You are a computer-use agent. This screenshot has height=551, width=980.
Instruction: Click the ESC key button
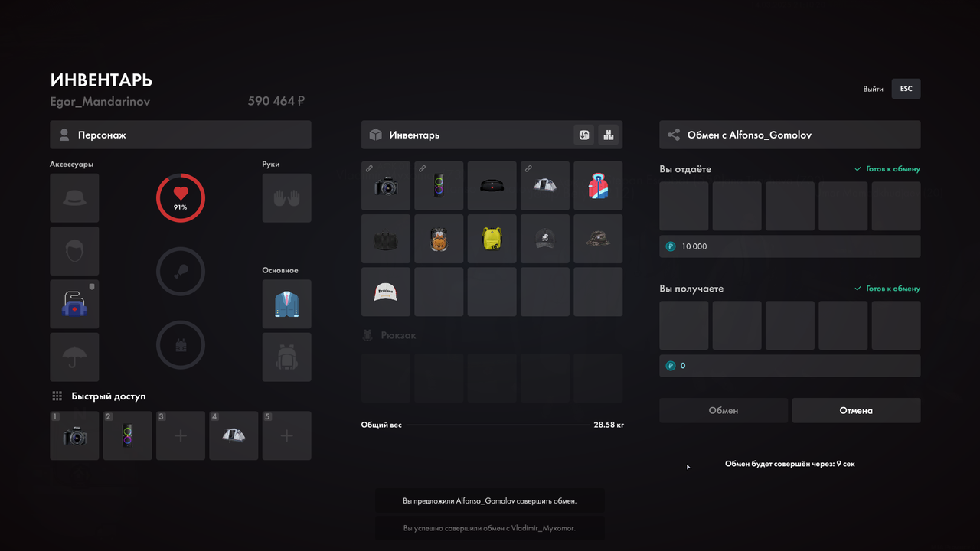click(906, 89)
